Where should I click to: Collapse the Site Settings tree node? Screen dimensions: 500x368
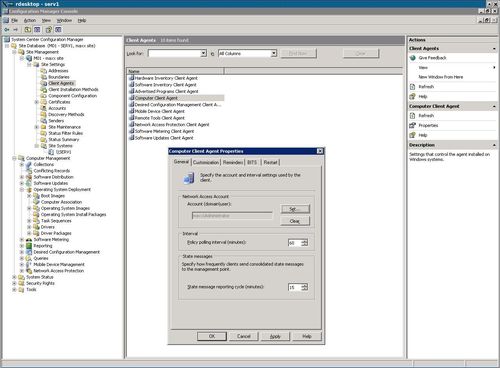[29, 65]
